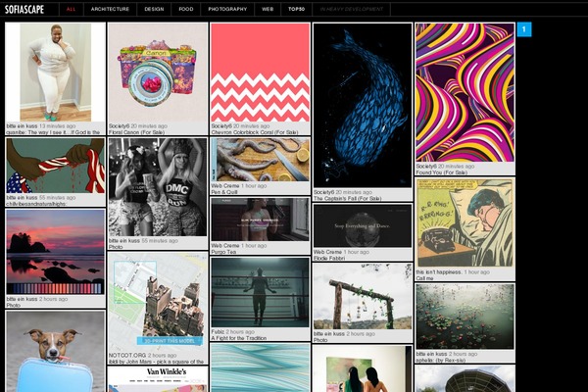Click the blue page number 1 badge
Viewport: 588px width, 392px height.
524,29
